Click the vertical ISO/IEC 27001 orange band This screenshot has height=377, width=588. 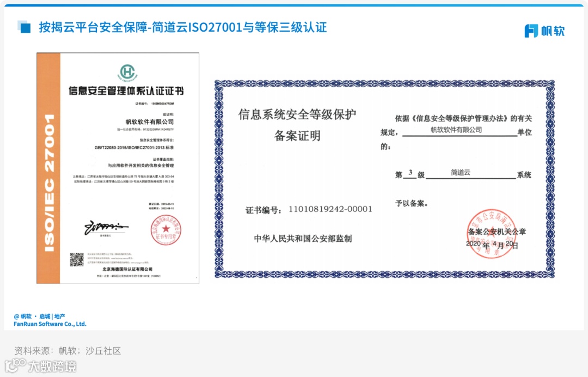click(49, 168)
